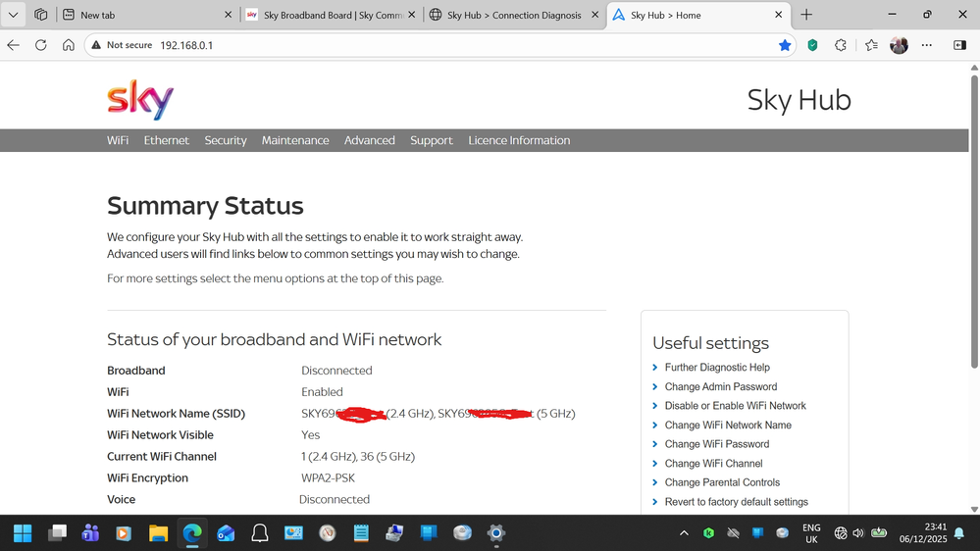Close the Sky Hub Home tab

[x=778, y=15]
